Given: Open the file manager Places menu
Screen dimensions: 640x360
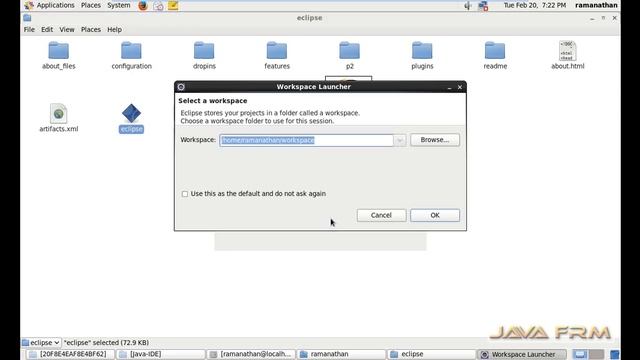Looking at the screenshot, I should (x=91, y=30).
